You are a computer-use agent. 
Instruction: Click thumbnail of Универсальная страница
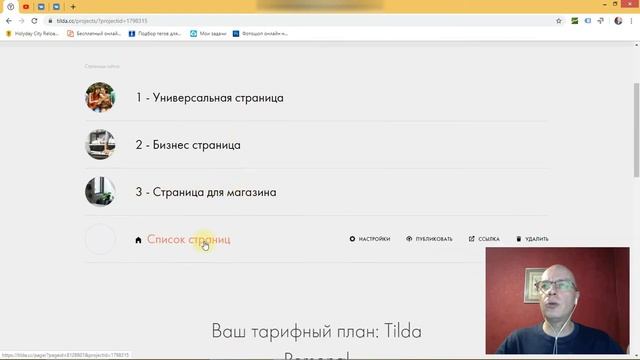(x=100, y=97)
